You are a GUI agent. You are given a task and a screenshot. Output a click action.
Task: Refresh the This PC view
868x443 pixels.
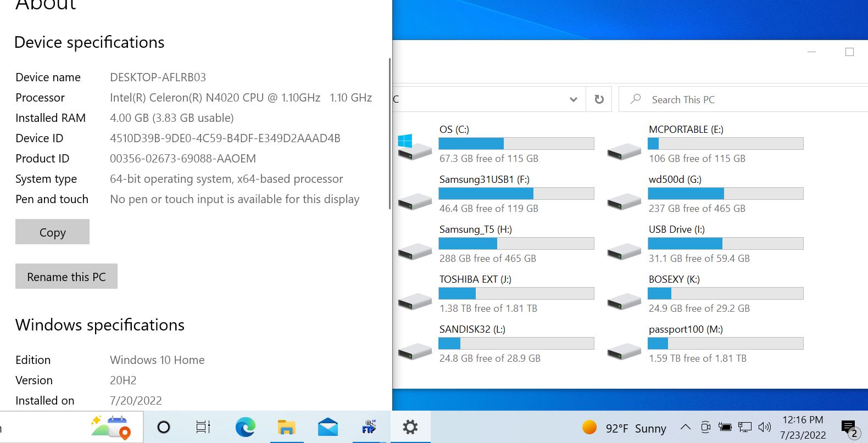click(x=599, y=99)
